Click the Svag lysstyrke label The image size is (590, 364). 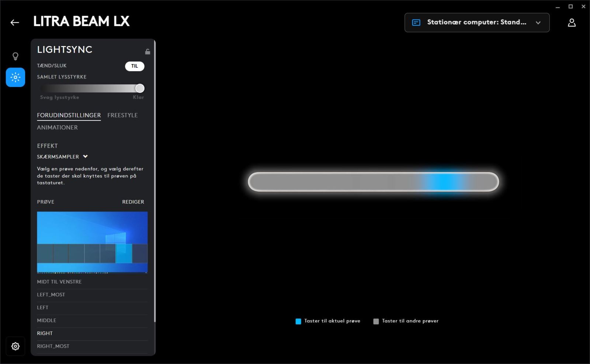pyautogui.click(x=59, y=97)
